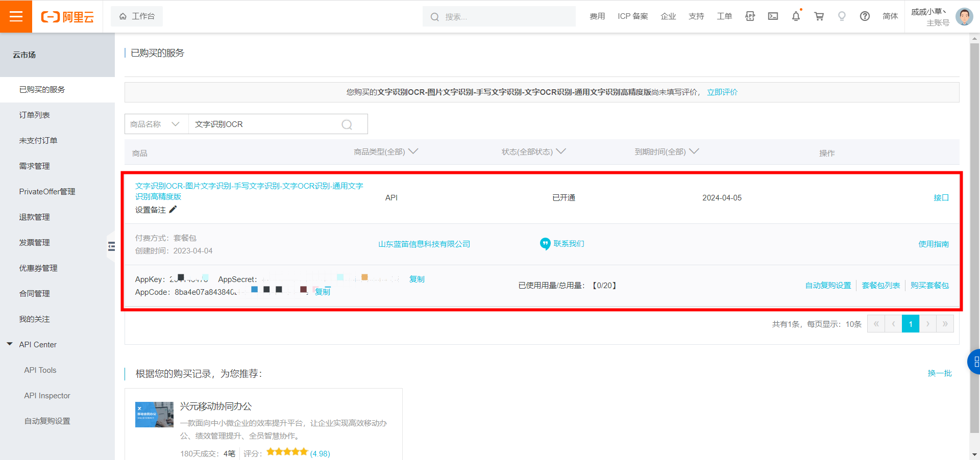This screenshot has height=460, width=980.
Task: Launch the Cloud Shell terminal icon
Action: click(773, 16)
